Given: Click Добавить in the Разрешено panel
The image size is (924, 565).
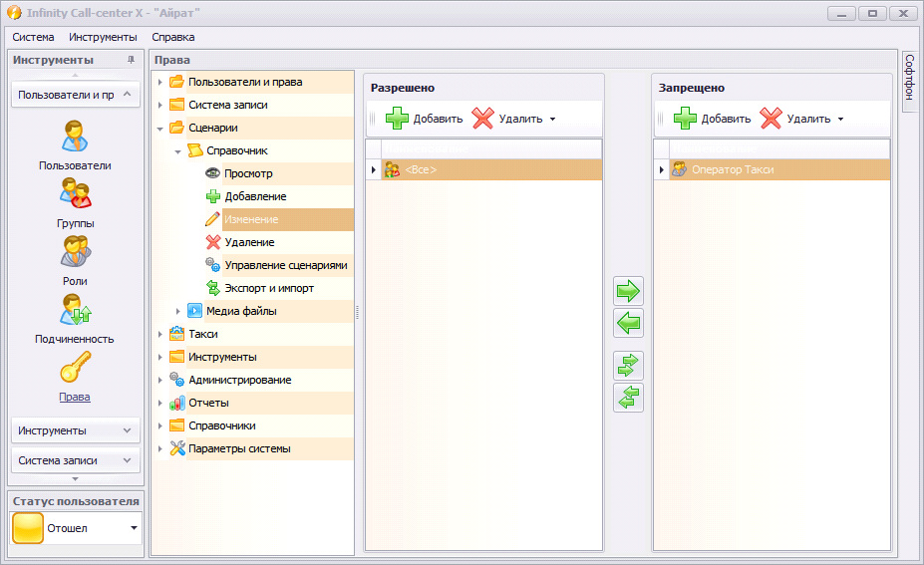Looking at the screenshot, I should click(425, 119).
